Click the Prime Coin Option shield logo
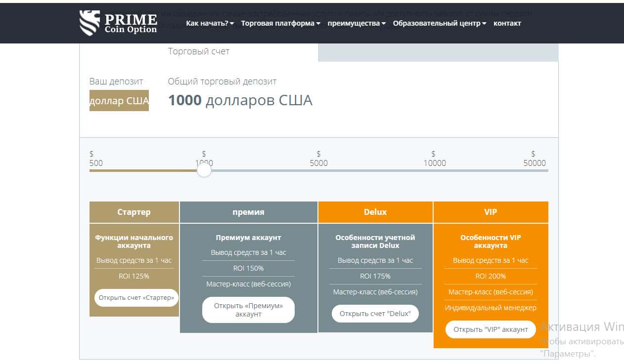The height and width of the screenshot is (364, 624). point(89,23)
